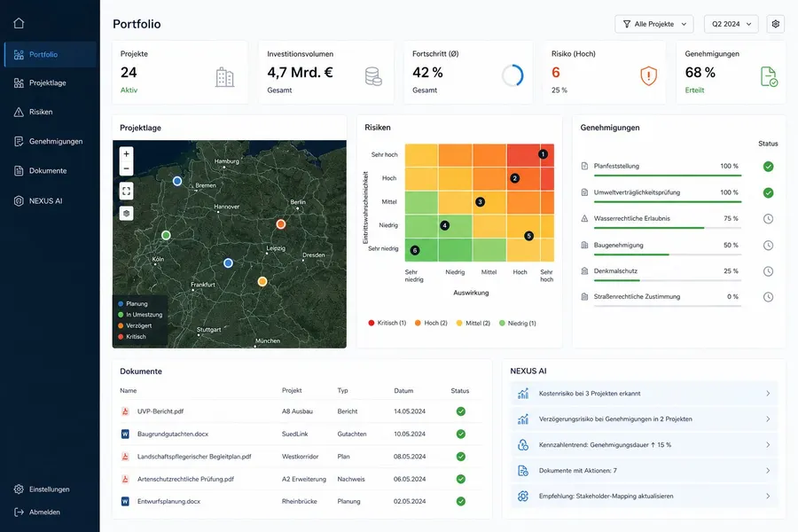
Task: Click the A8 Ausbau project cell
Action: coord(297,411)
